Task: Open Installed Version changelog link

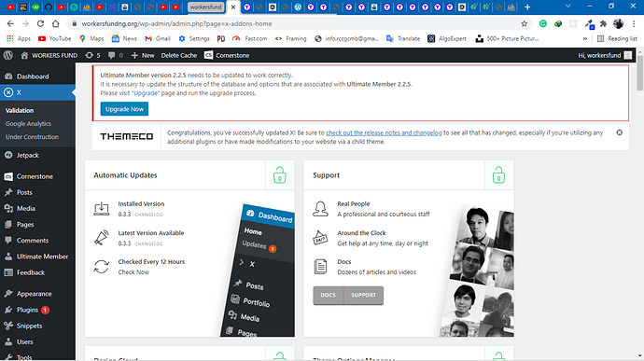Action: point(148,215)
